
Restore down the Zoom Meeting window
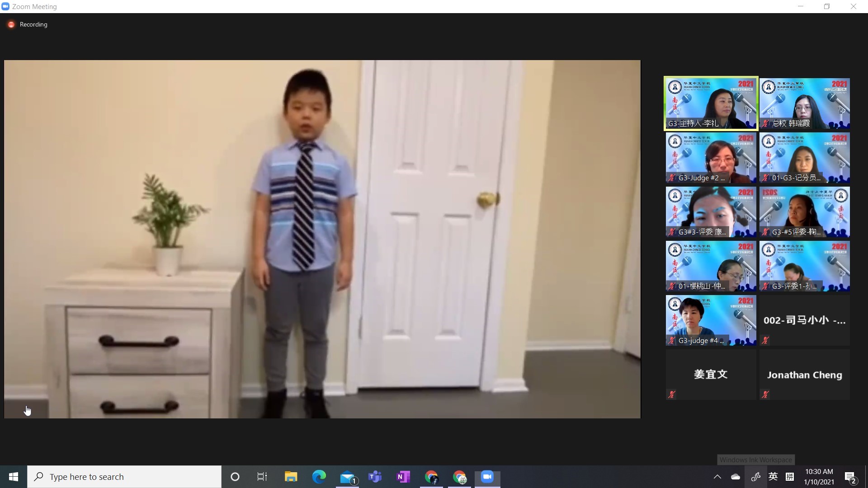pyautogui.click(x=827, y=6)
